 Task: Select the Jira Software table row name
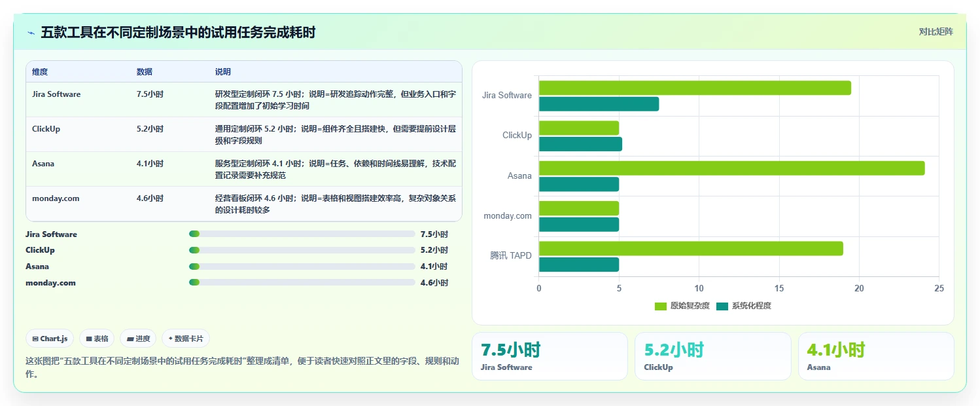click(56, 94)
